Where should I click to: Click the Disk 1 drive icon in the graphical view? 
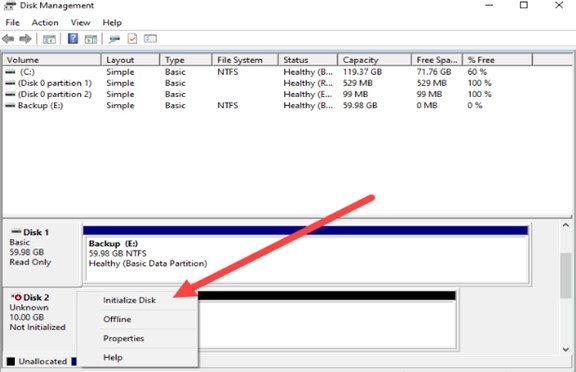[16, 231]
